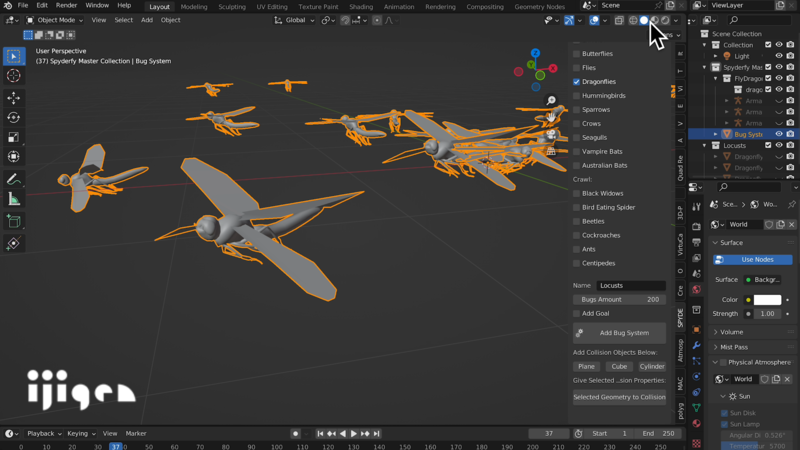Image resolution: width=800 pixels, height=450 pixels.
Task: Collapse the Locusts collection in outliner
Action: pos(705,145)
